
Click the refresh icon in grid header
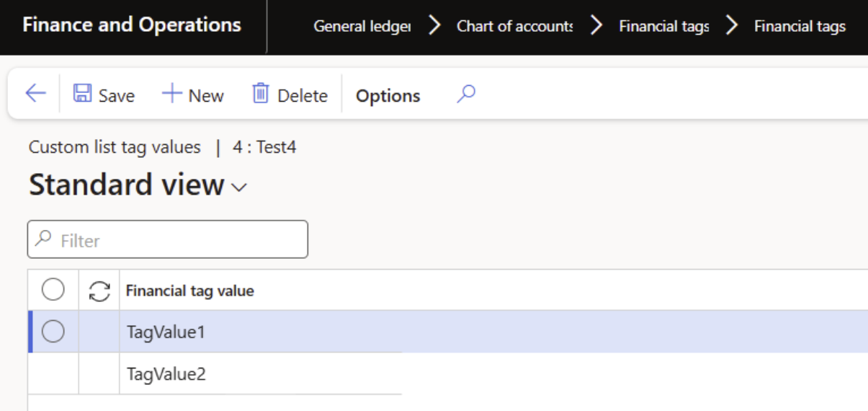coord(99,291)
